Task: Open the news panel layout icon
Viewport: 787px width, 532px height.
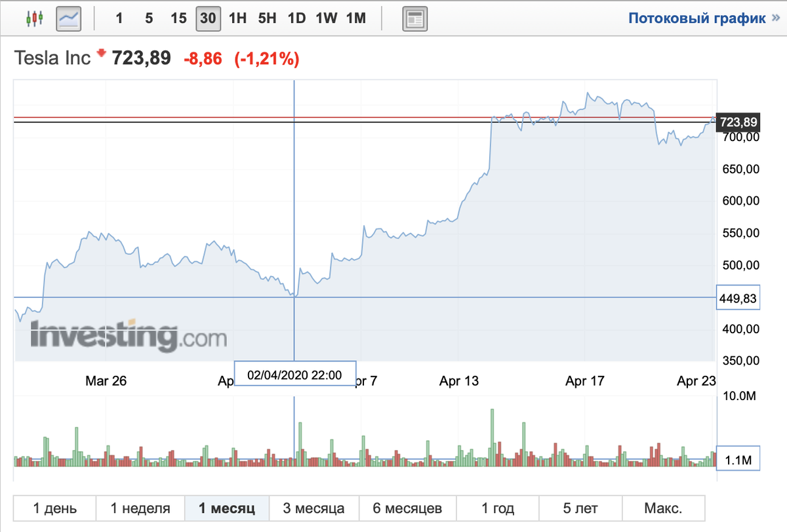Action: (414, 18)
